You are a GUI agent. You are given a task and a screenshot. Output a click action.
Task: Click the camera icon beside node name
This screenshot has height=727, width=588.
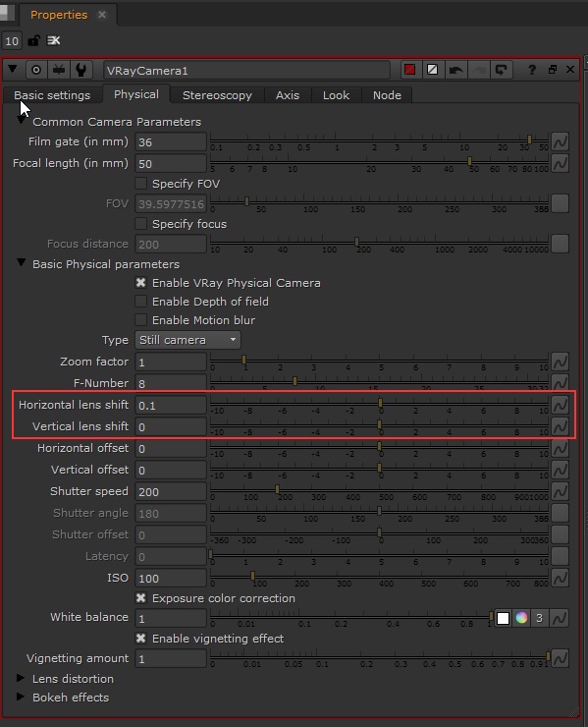[x=59, y=70]
